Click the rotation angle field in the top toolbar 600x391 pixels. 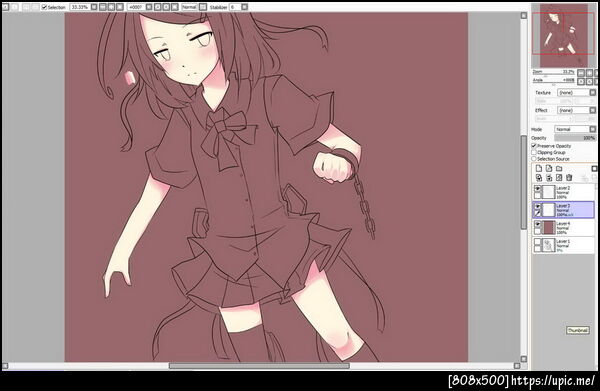pos(136,7)
